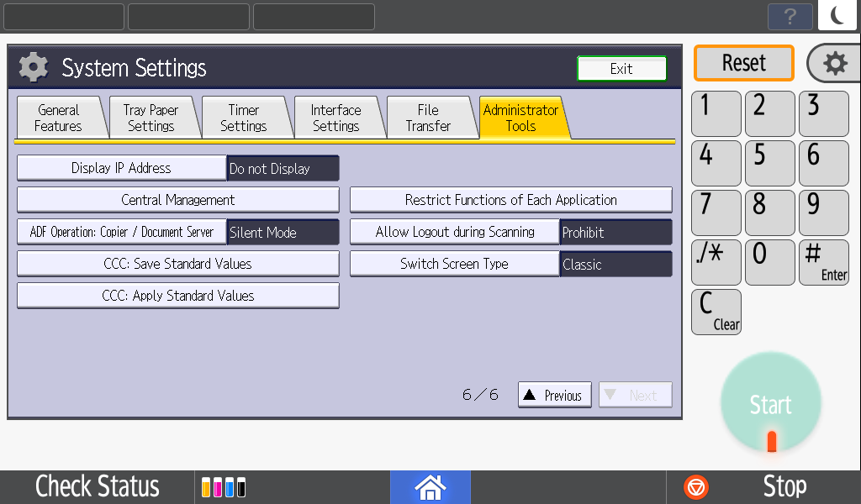The image size is (861, 504).
Task: Toggle Allow Logout during Scanning option
Action: 455,232
